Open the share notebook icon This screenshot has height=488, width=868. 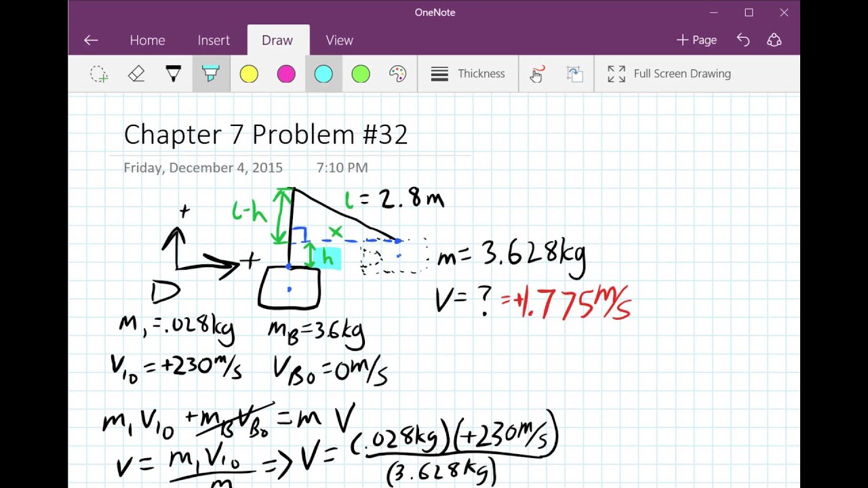[774, 40]
